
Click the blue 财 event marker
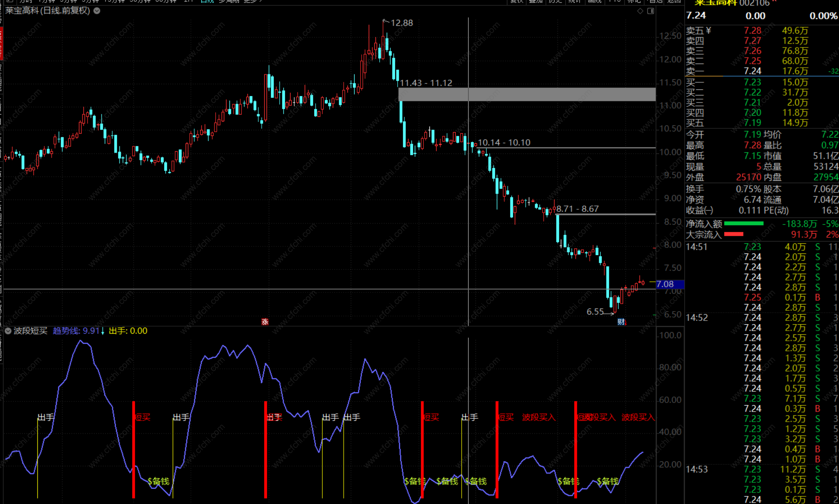[621, 322]
